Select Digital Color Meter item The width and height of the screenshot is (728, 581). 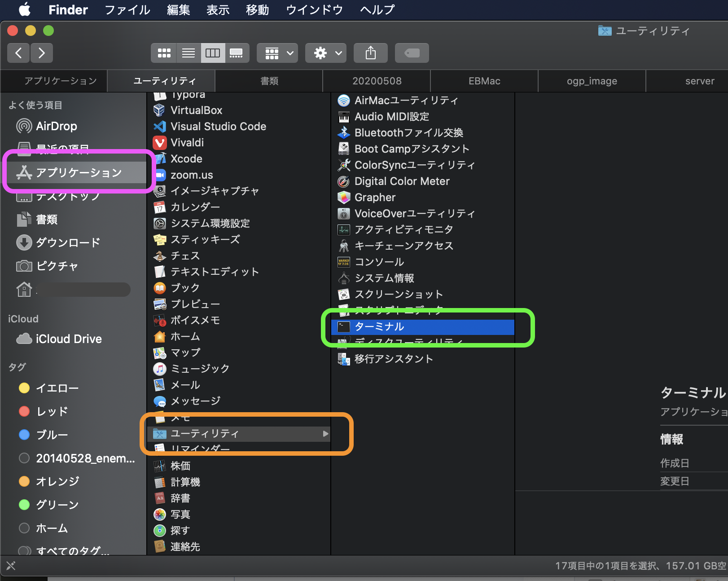click(423, 181)
